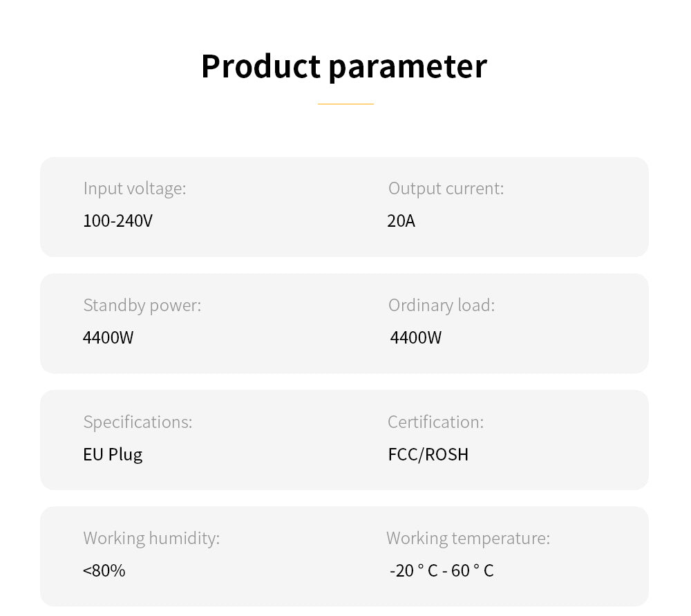This screenshot has width=691, height=616.
Task: Select the 'Standby power:' label
Action: (x=142, y=305)
